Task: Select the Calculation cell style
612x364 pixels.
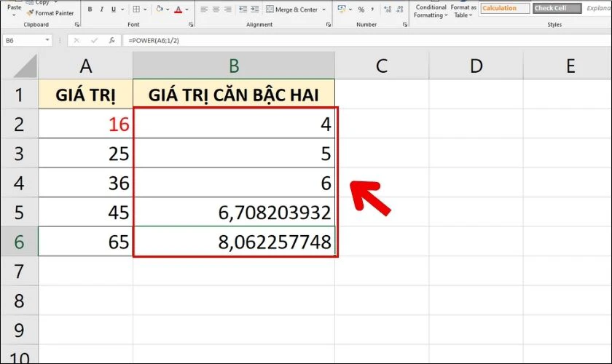Action: pyautogui.click(x=505, y=8)
